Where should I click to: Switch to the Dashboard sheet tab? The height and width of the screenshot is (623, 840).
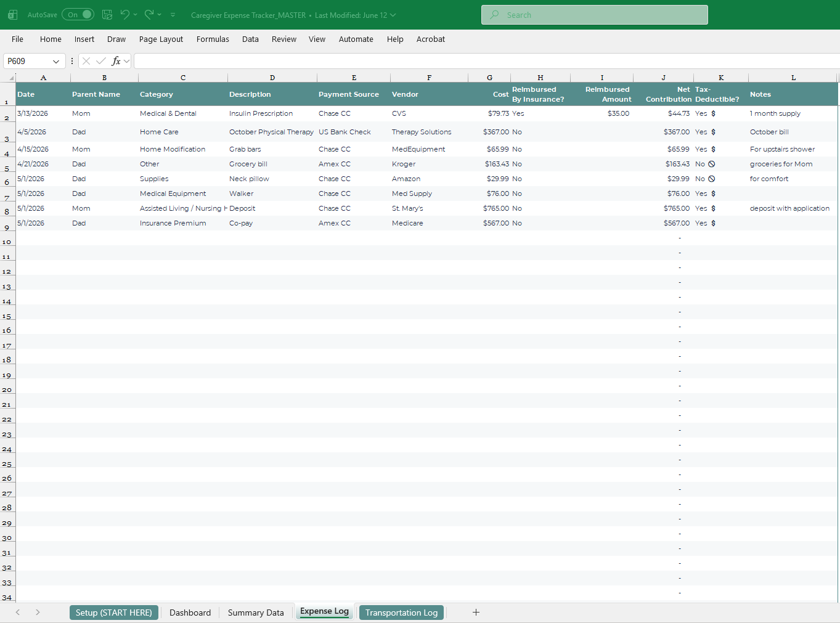pos(190,613)
